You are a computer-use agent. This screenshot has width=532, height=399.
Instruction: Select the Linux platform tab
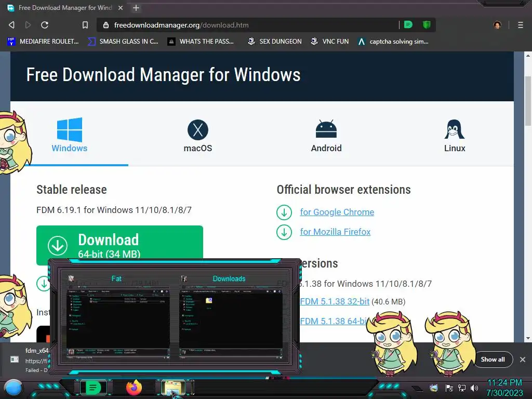(455, 136)
